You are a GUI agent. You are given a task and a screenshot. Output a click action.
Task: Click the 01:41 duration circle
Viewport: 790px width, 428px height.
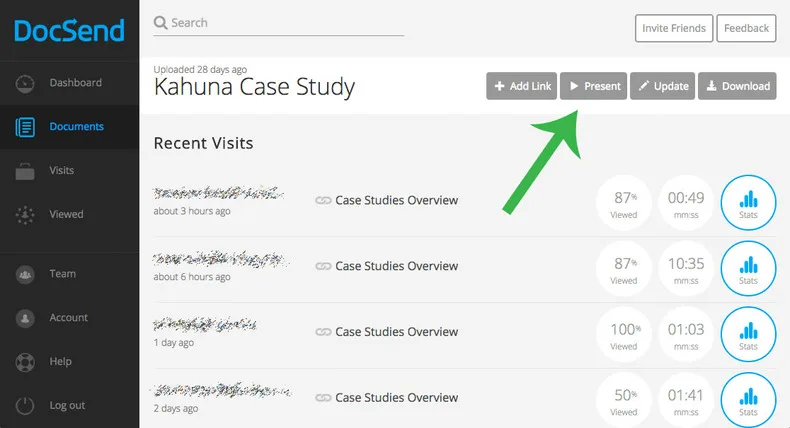[x=686, y=400]
